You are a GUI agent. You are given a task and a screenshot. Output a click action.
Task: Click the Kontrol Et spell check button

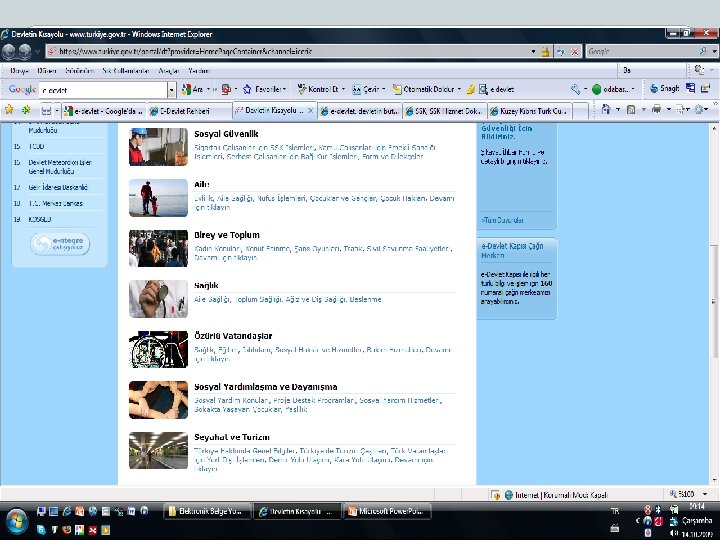tap(318, 90)
